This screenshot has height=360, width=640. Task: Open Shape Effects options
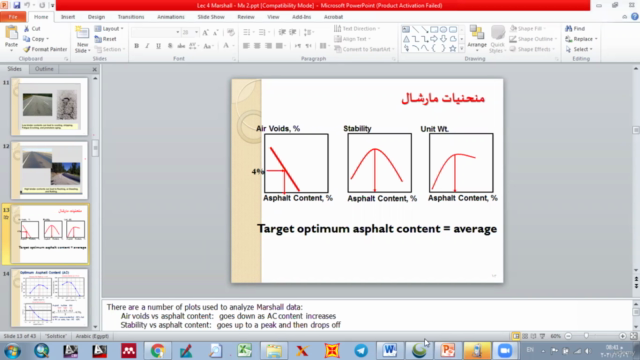pos(532,49)
